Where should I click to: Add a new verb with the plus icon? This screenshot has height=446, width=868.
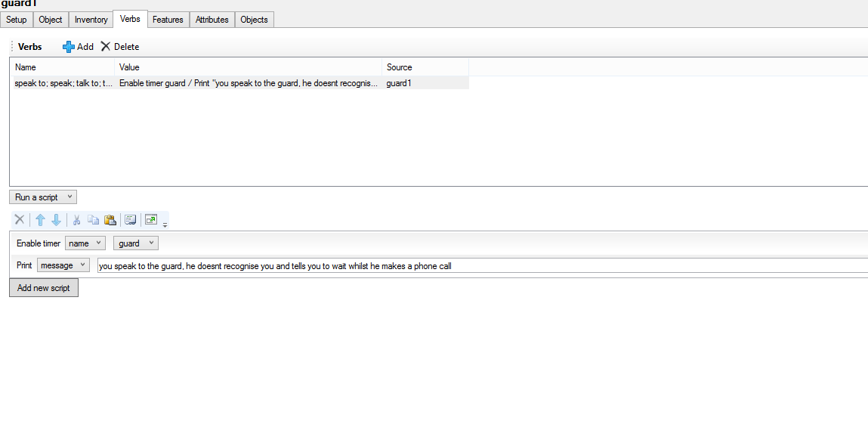[x=78, y=47]
